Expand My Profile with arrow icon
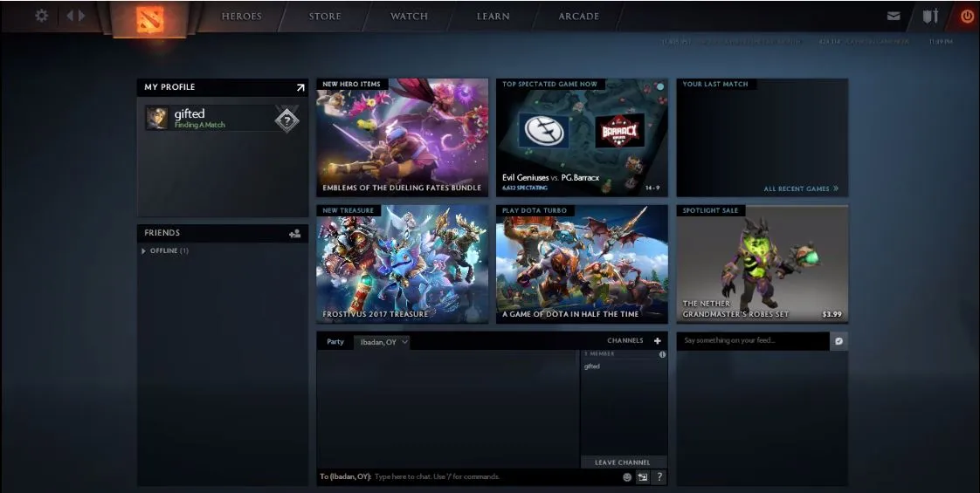980x493 pixels. pos(300,87)
